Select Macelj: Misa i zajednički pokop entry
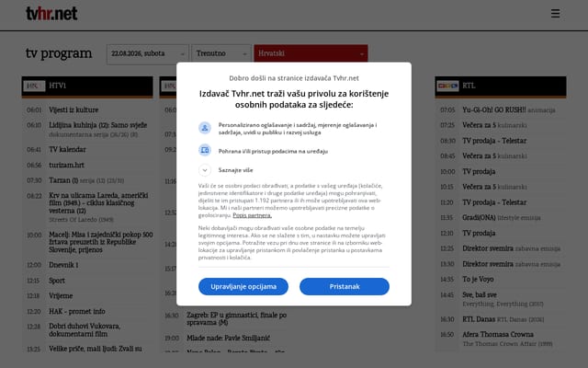This screenshot has width=588, height=368. tap(100, 242)
